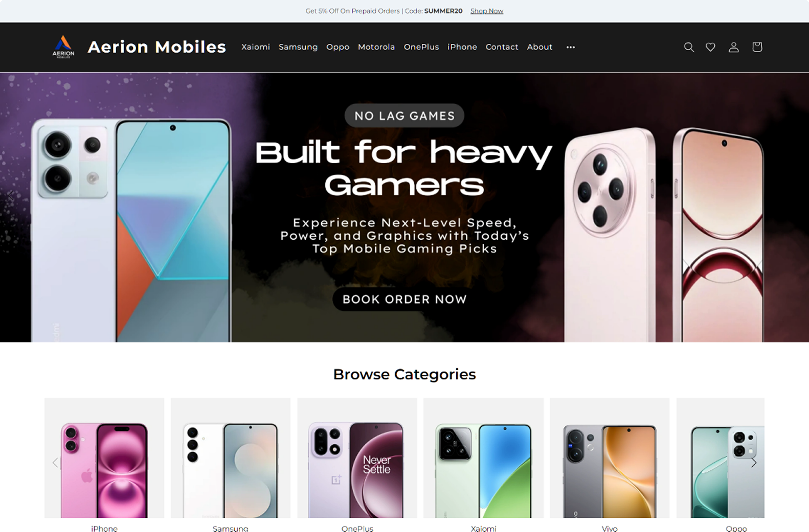Viewport: 809px width, 532px height.
Task: Expand the three-dots more menu
Action: [571, 47]
